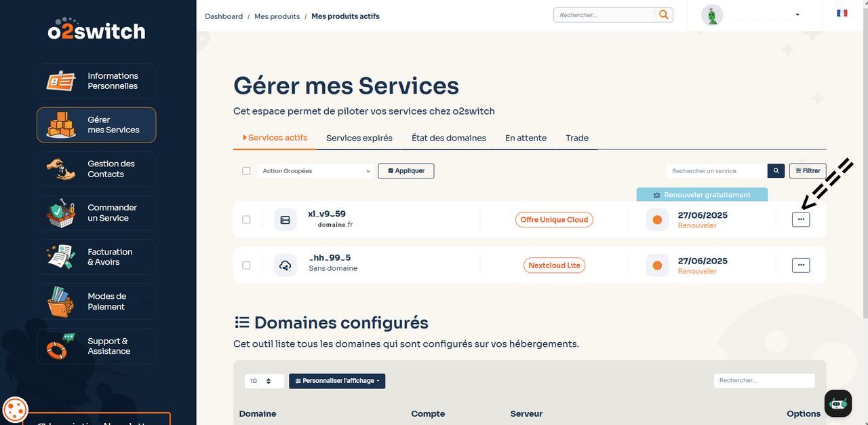Screen dimensions: 868x425
Task: Click the orange status dot for xl_v9_59
Action: pyautogui.click(x=656, y=220)
